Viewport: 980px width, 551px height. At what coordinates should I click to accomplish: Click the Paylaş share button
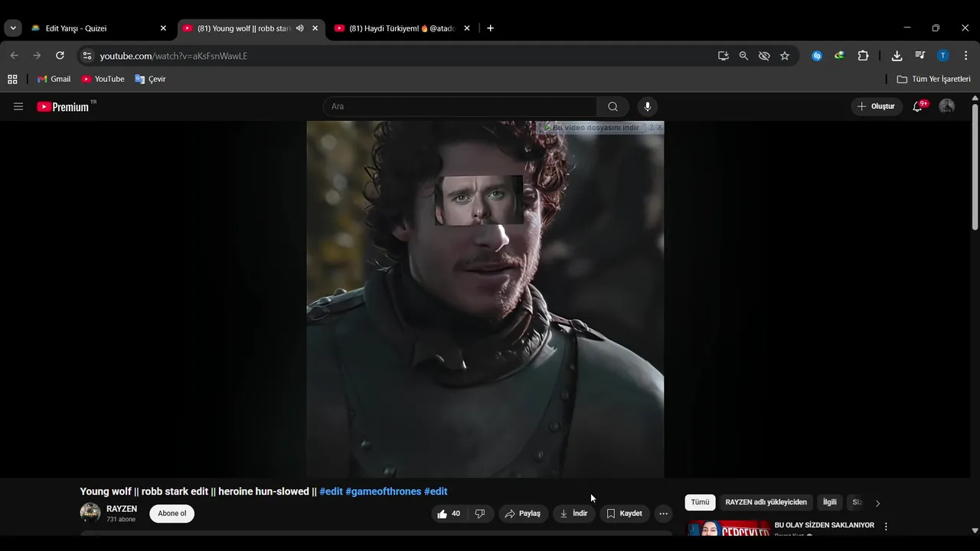(x=523, y=514)
